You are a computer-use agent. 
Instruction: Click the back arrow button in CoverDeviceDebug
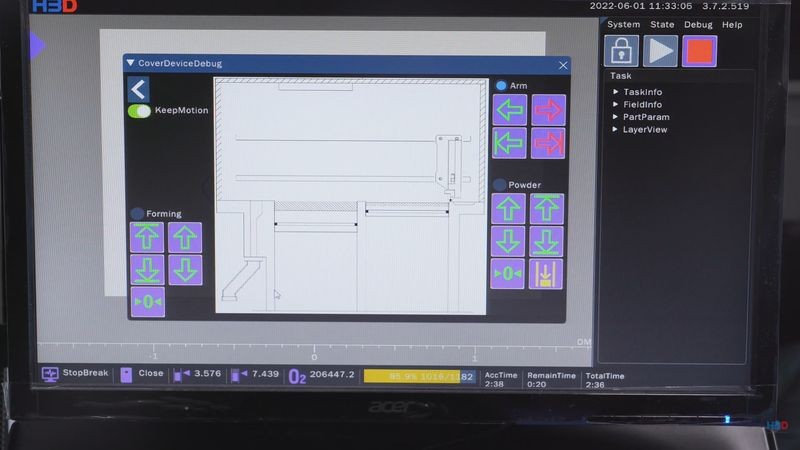tap(138, 90)
